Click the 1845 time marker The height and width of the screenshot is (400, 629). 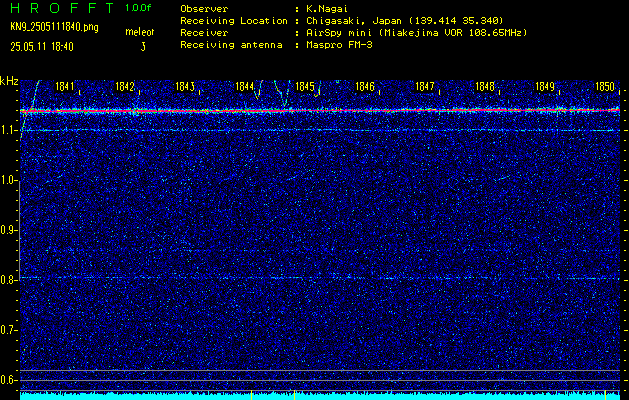click(x=305, y=86)
